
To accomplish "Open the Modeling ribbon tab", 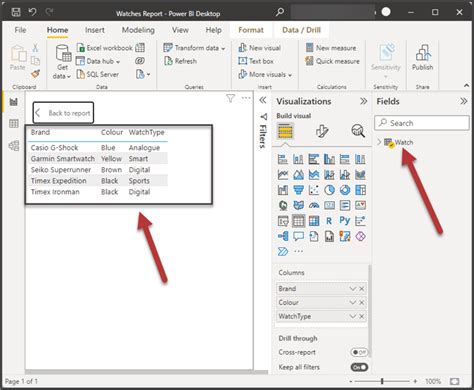I will point(138,30).
